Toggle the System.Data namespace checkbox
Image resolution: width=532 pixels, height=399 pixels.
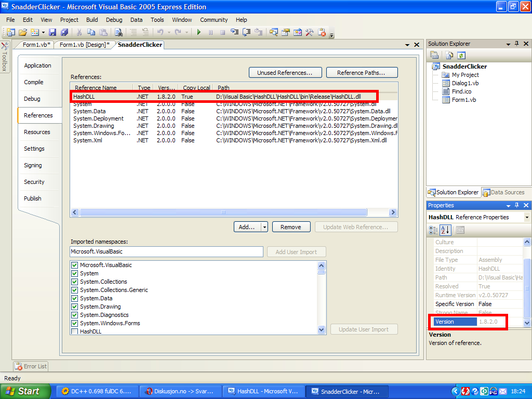(75, 298)
